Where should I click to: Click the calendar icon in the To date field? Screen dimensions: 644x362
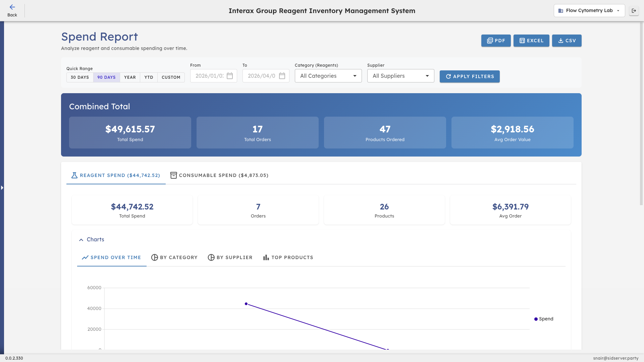pyautogui.click(x=282, y=76)
